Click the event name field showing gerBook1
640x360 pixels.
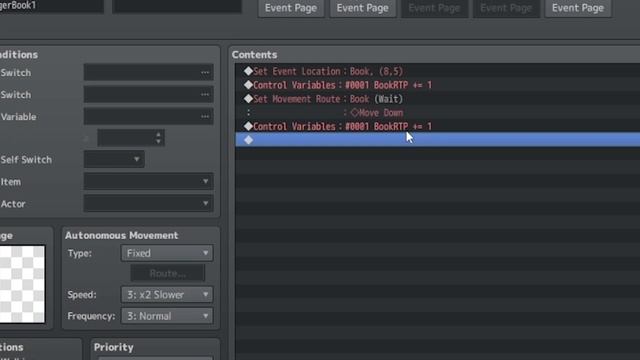tap(51, 6)
